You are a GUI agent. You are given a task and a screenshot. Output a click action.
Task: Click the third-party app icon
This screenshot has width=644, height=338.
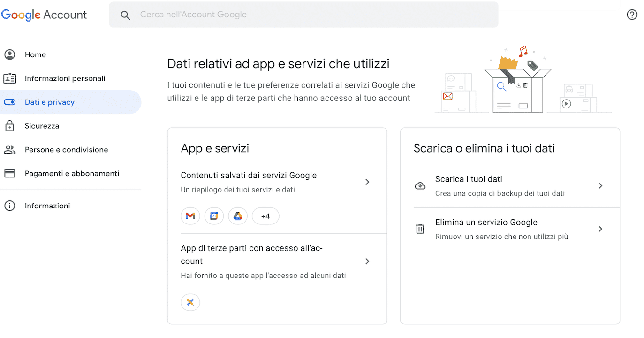(190, 302)
